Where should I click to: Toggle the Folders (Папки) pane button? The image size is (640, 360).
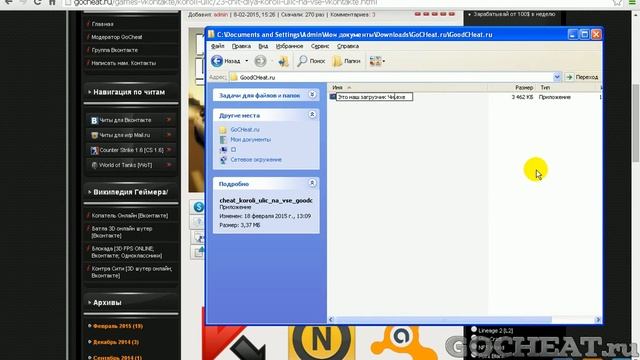pos(346,61)
